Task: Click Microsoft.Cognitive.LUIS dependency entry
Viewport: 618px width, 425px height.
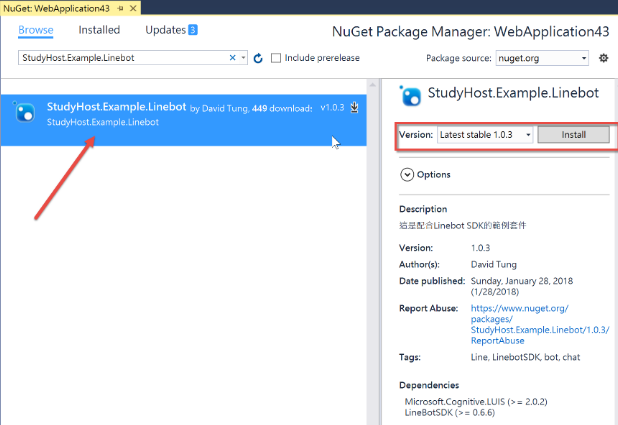Action: coord(476,402)
